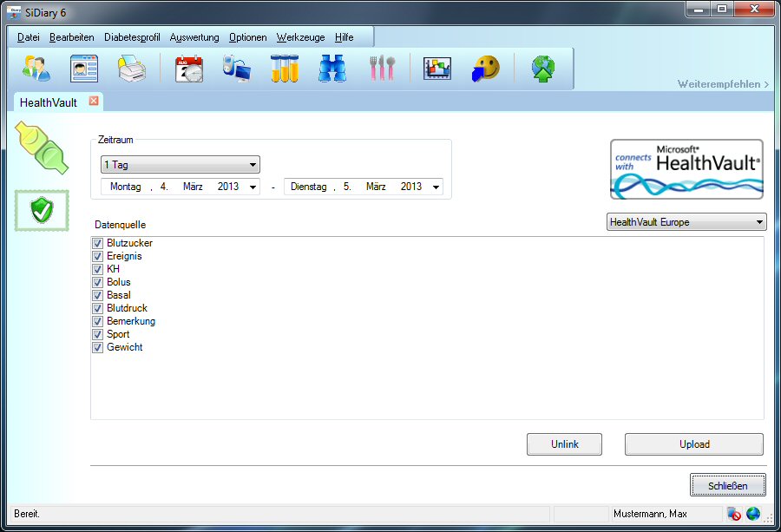Click the smiley face with arrow icon
The width and height of the screenshot is (781, 532).
pyautogui.click(x=486, y=69)
